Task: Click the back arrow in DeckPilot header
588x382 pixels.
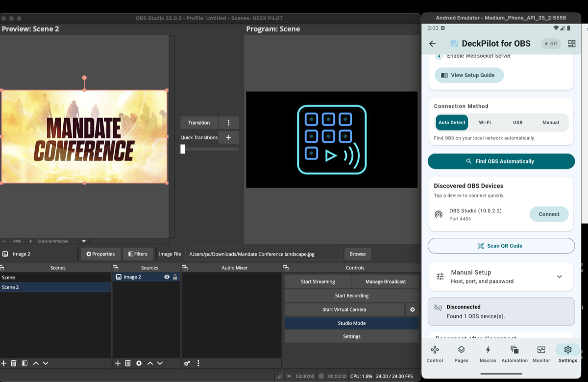Action: tap(432, 44)
